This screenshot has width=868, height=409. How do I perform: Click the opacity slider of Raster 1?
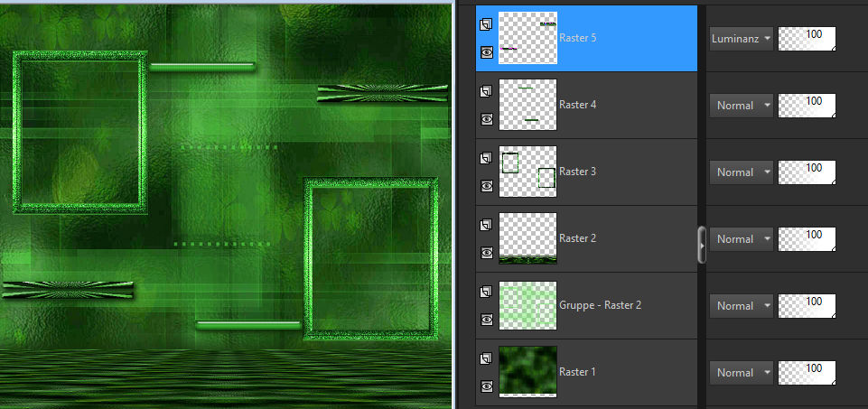(807, 373)
